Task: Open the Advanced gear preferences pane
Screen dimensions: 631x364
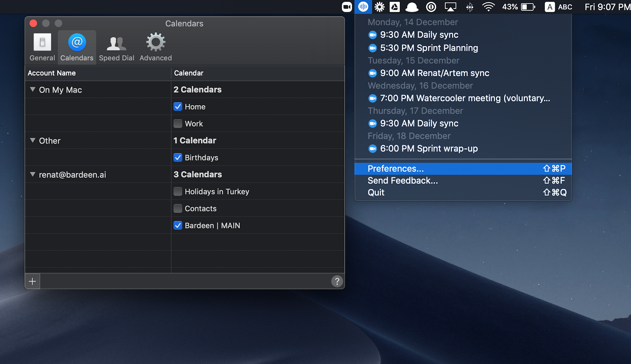Action: [155, 47]
